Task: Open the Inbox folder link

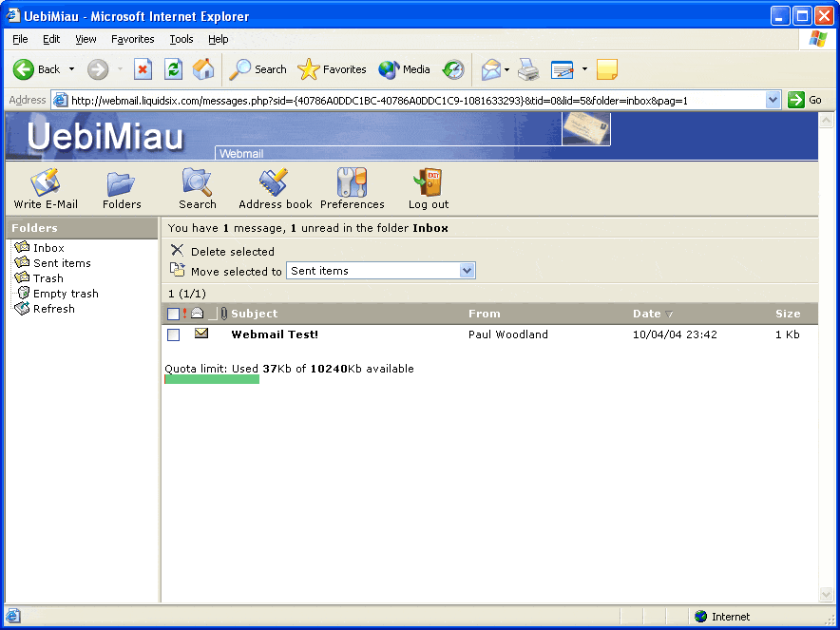Action: coord(48,247)
